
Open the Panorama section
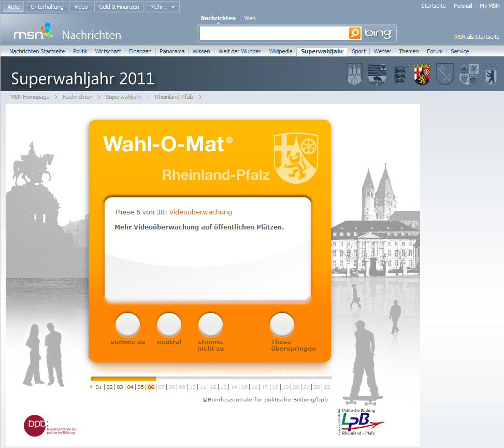[172, 51]
